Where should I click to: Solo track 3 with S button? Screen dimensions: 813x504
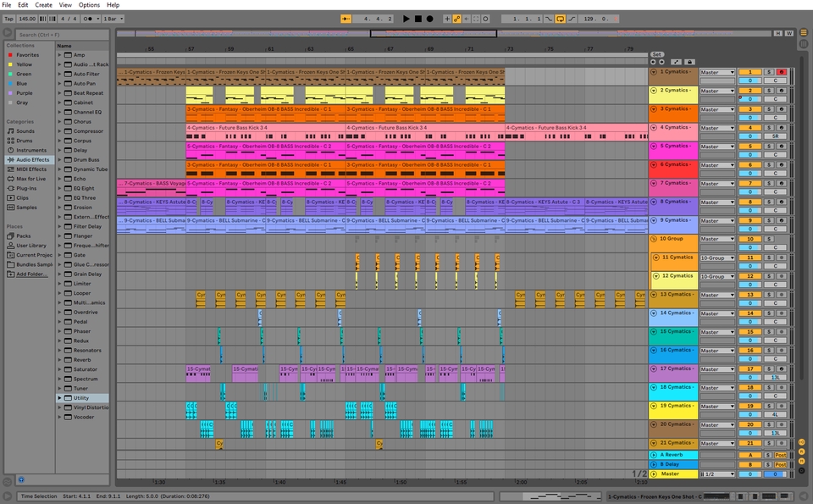pyautogui.click(x=770, y=109)
